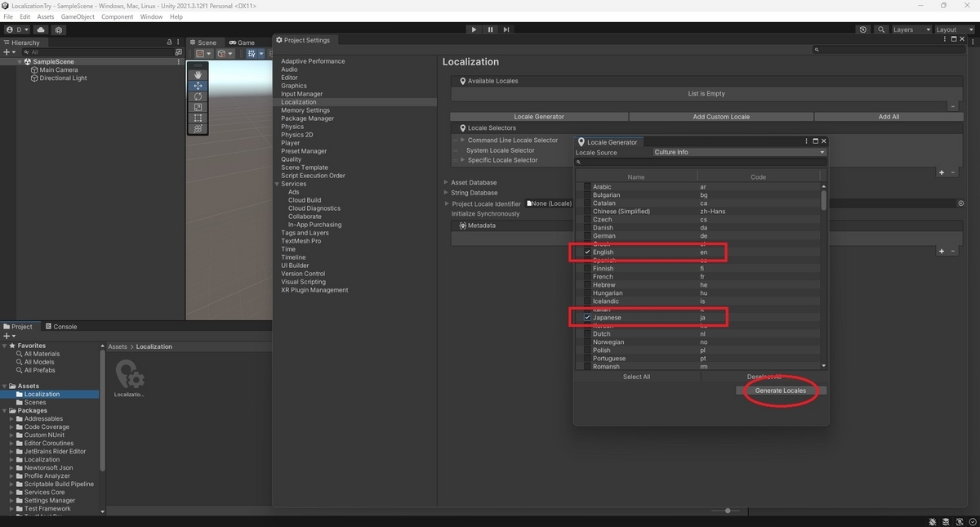Viewport: 980px width, 527px height.
Task: Click the Add All button
Action: [889, 117]
